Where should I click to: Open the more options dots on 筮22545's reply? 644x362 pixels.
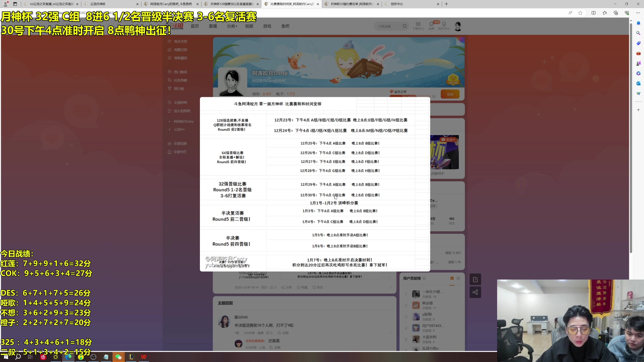click(390, 333)
